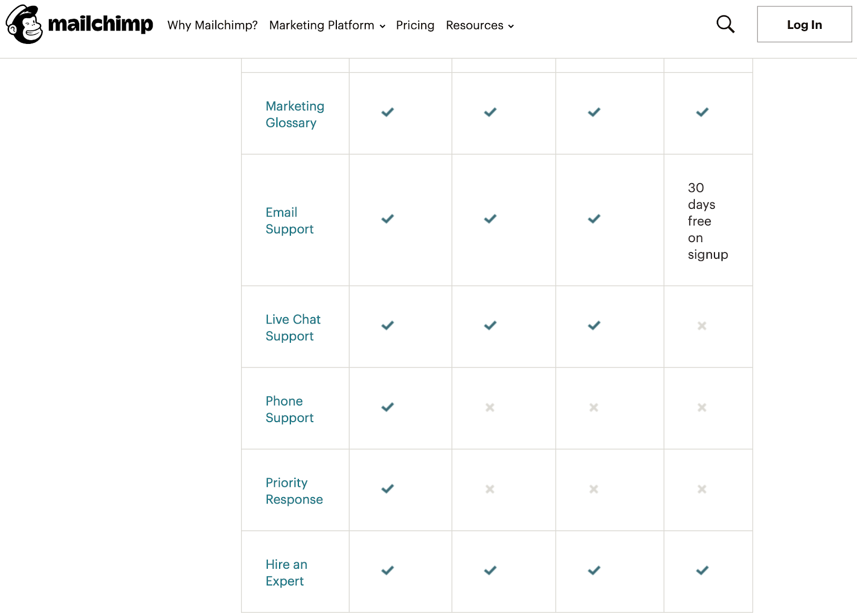Click the checkmark in Phone Support row
857x616 pixels.
(x=387, y=407)
